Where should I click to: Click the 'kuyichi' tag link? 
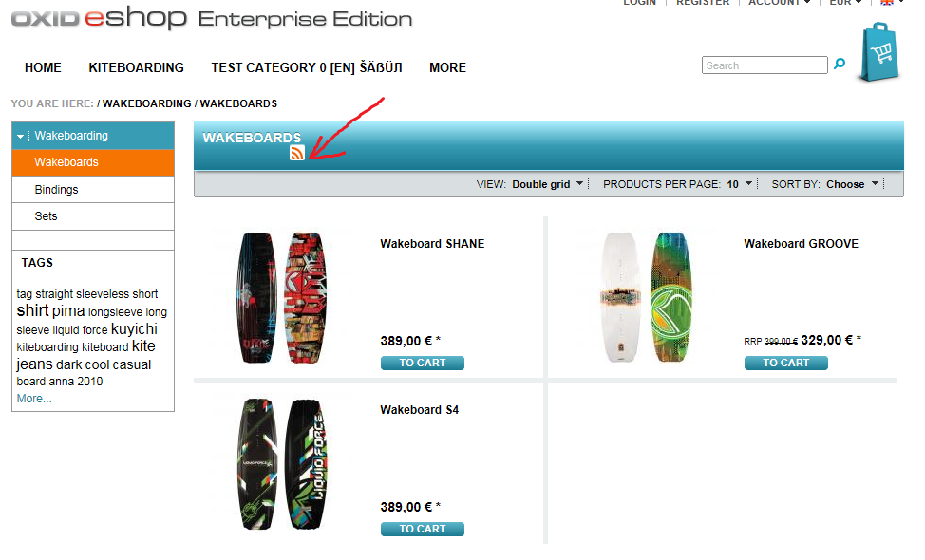[x=134, y=329]
